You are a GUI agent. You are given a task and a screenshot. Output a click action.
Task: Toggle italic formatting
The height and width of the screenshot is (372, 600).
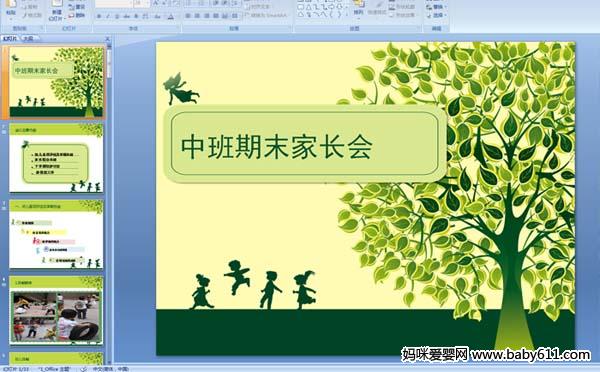click(x=108, y=16)
